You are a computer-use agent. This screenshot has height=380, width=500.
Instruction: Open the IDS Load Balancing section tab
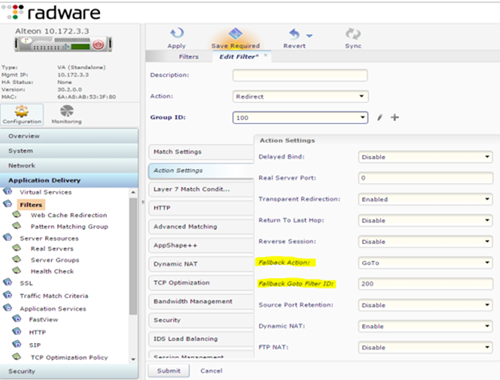201,338
